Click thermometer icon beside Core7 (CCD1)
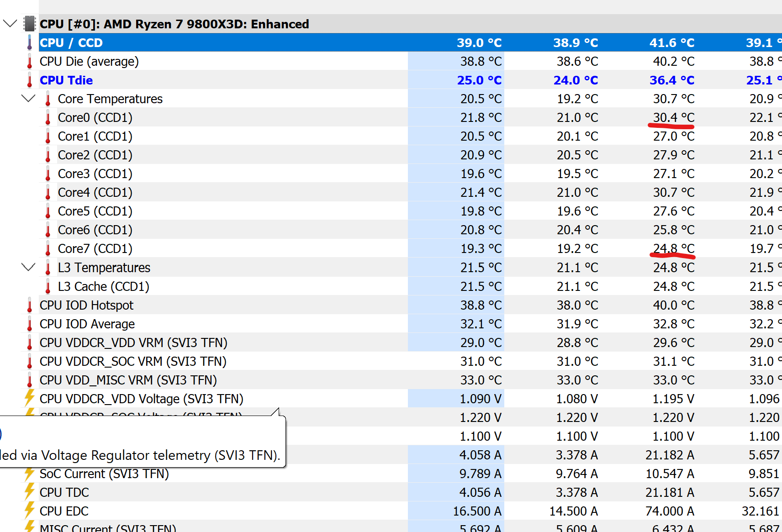Image resolution: width=782 pixels, height=532 pixels. pyautogui.click(x=48, y=248)
